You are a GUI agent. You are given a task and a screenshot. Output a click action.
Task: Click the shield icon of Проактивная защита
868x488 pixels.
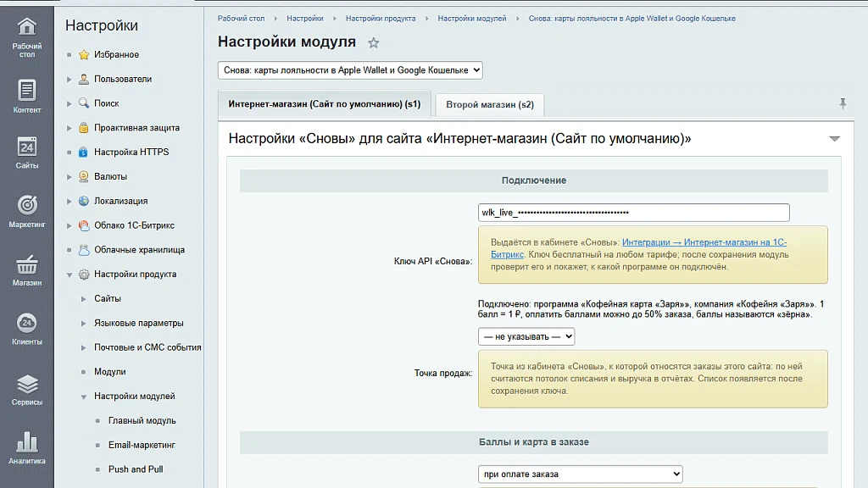tap(84, 128)
